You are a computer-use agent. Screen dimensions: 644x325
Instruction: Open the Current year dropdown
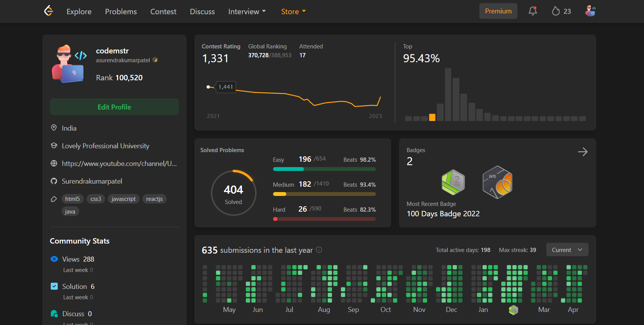tap(567, 250)
